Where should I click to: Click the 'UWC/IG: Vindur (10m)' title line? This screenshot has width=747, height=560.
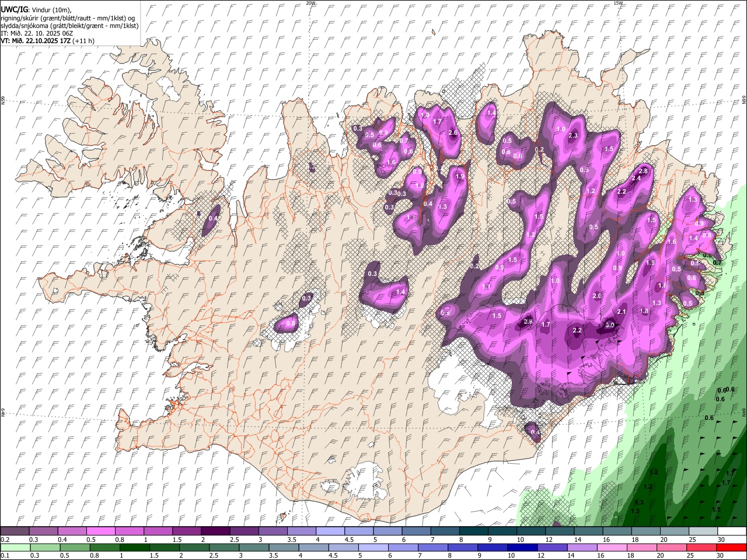tap(36, 9)
